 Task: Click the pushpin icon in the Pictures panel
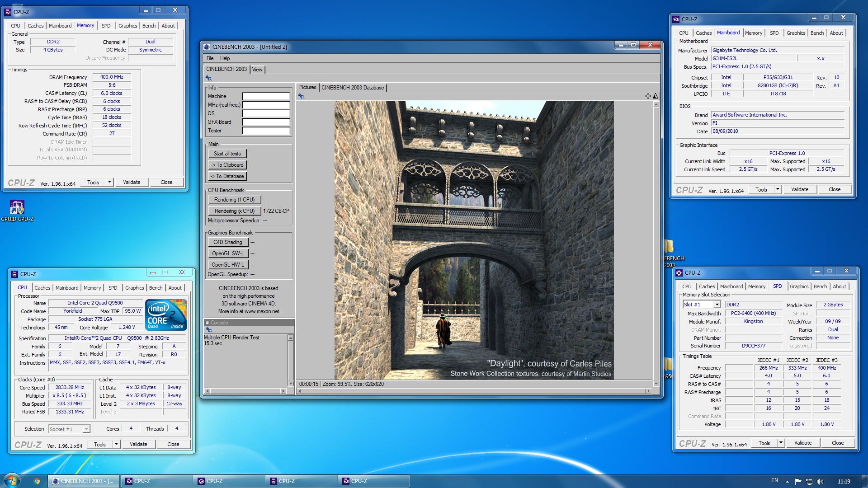click(x=301, y=96)
